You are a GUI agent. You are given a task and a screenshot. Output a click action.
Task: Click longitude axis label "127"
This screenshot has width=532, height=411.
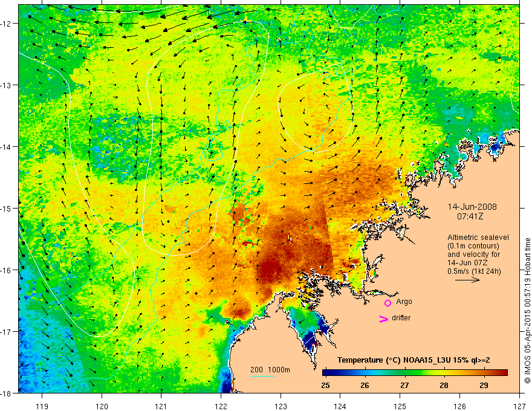click(519, 406)
